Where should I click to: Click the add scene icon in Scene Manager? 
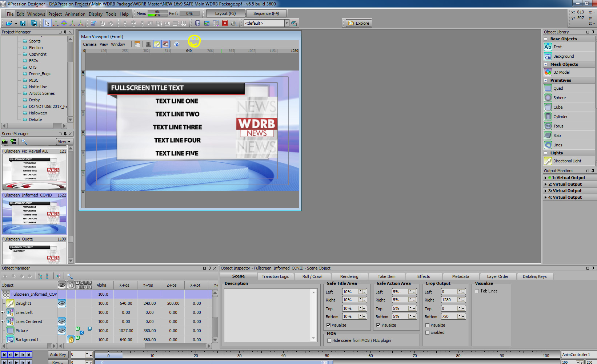click(x=5, y=142)
